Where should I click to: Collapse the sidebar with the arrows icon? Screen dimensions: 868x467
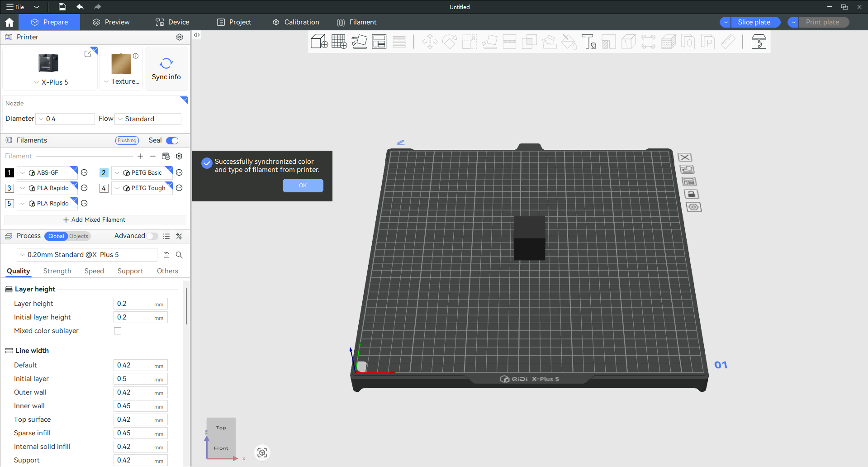[197, 35]
